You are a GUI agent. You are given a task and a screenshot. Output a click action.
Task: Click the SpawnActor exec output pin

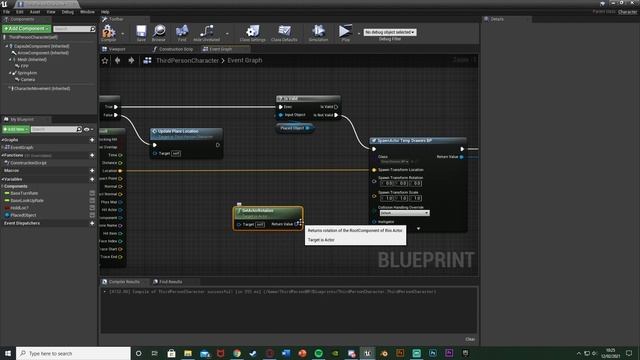(462, 149)
